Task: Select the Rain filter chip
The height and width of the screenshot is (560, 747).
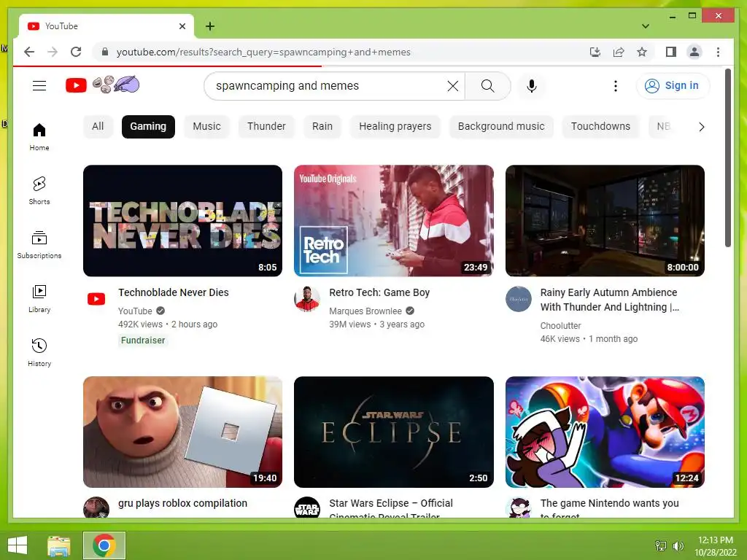Action: pos(322,126)
